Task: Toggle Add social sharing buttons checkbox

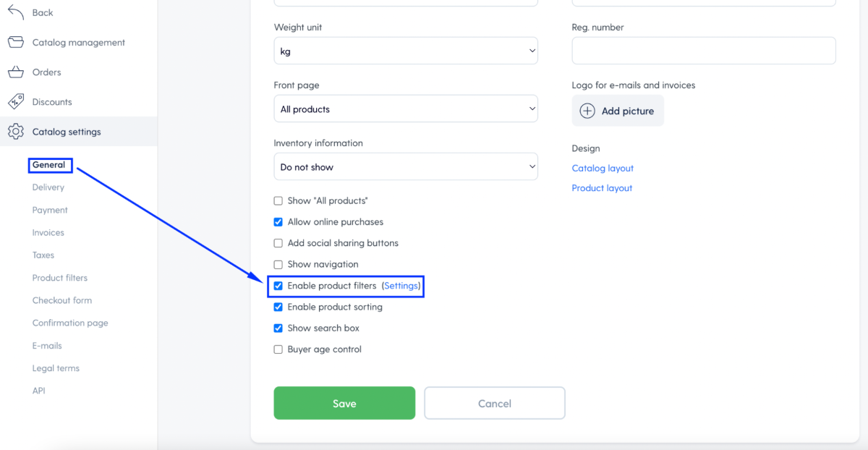Action: 278,243
